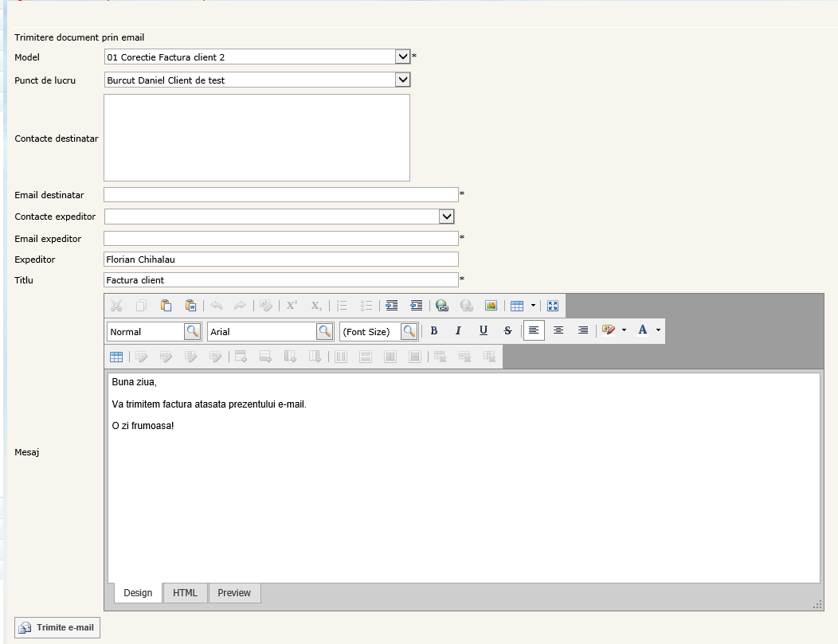Open the Arial font name dropdown

(325, 331)
